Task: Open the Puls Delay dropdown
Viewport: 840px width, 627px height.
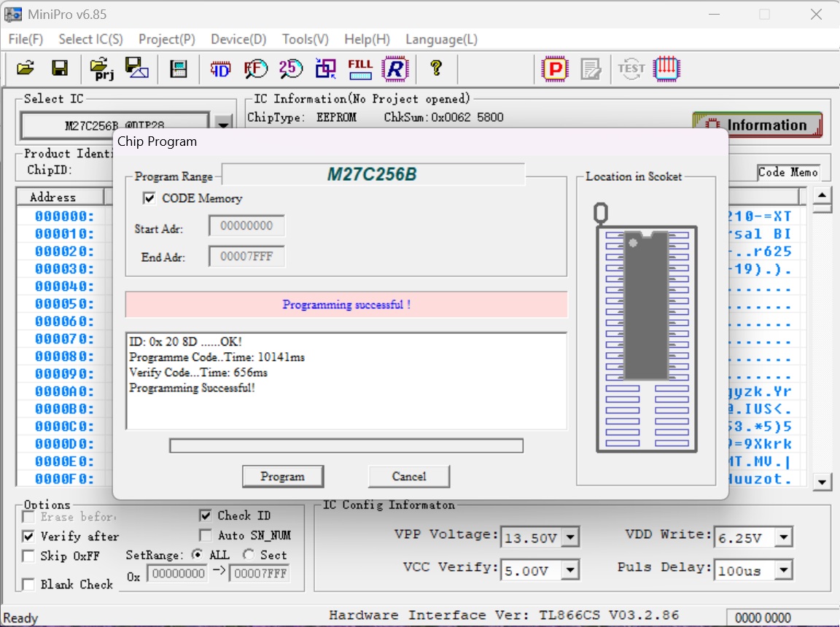Action: coord(783,570)
